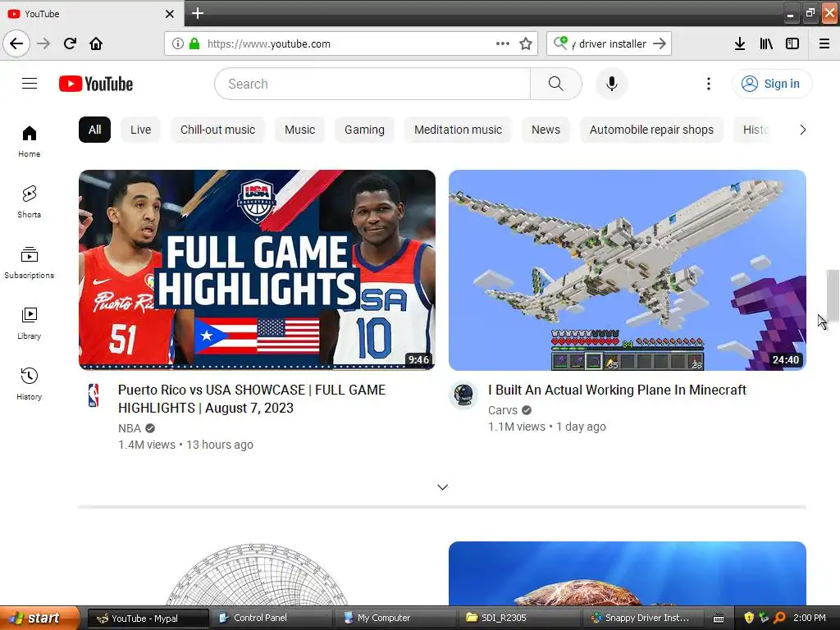Image resolution: width=840 pixels, height=630 pixels.
Task: Click the YouTube logo
Action: pyautogui.click(x=96, y=84)
